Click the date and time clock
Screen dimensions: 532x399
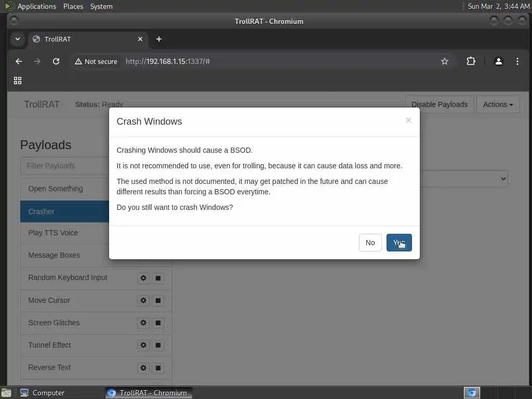(x=498, y=6)
